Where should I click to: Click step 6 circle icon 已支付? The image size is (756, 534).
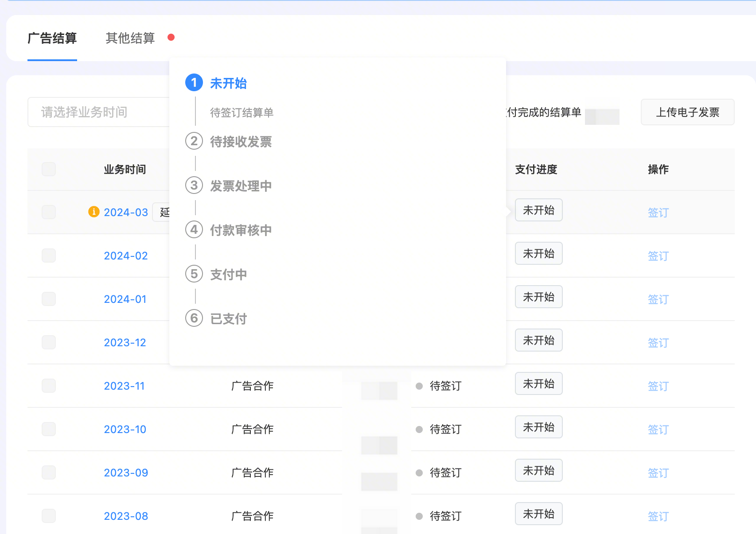click(x=194, y=318)
